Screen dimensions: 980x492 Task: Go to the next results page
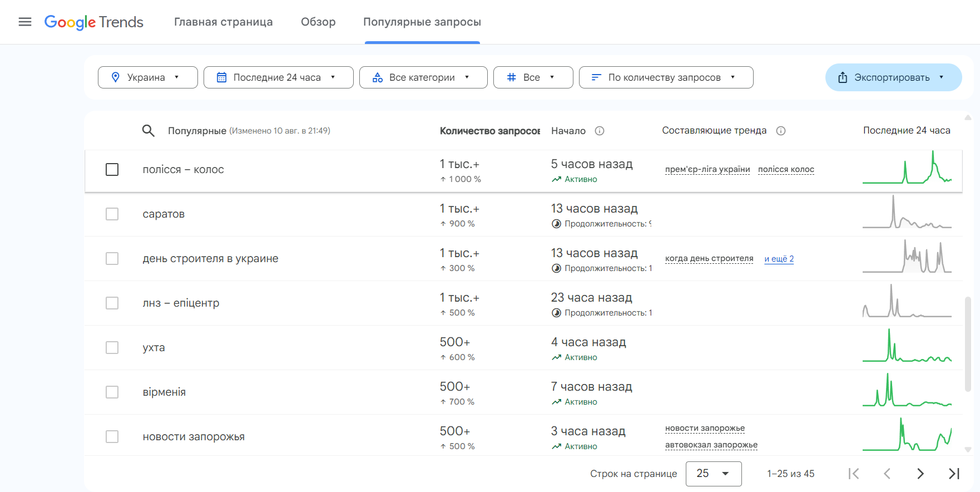click(x=920, y=474)
